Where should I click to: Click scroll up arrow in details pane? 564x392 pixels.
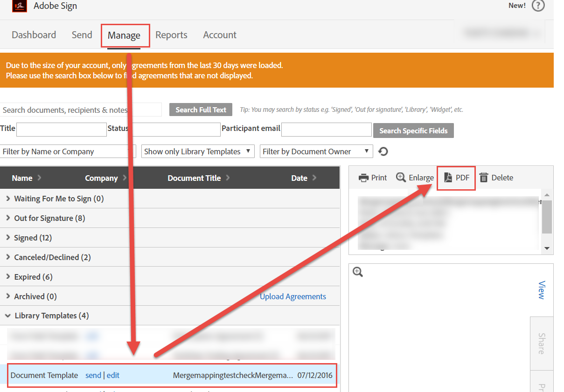point(547,195)
